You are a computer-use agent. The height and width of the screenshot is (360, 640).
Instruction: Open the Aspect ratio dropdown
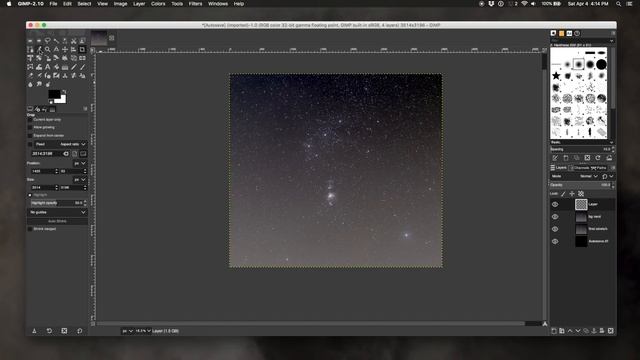[x=73, y=144]
